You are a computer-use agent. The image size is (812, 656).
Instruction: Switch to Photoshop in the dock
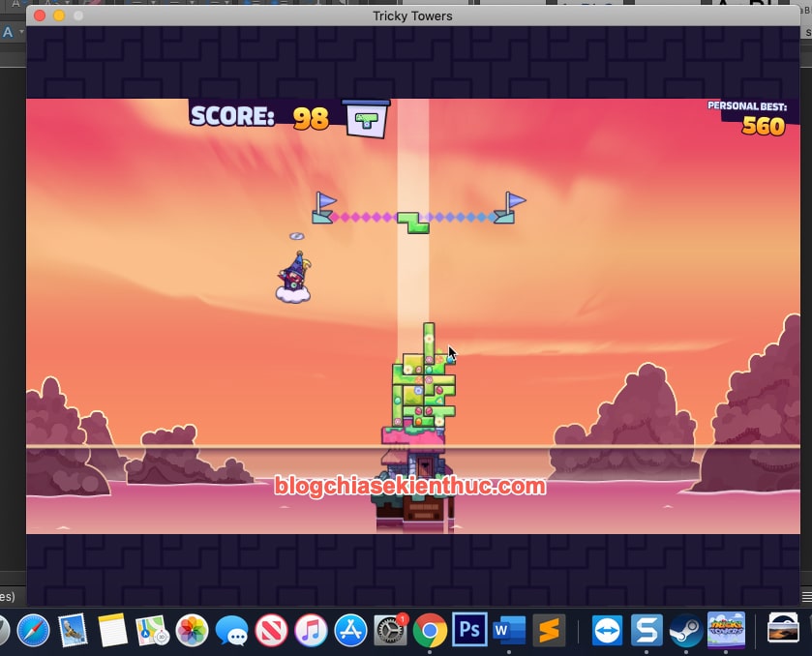469,630
